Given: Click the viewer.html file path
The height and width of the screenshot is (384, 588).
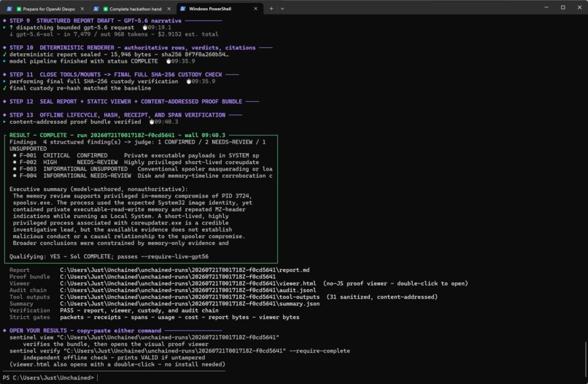Looking at the screenshot, I should coord(188,283).
